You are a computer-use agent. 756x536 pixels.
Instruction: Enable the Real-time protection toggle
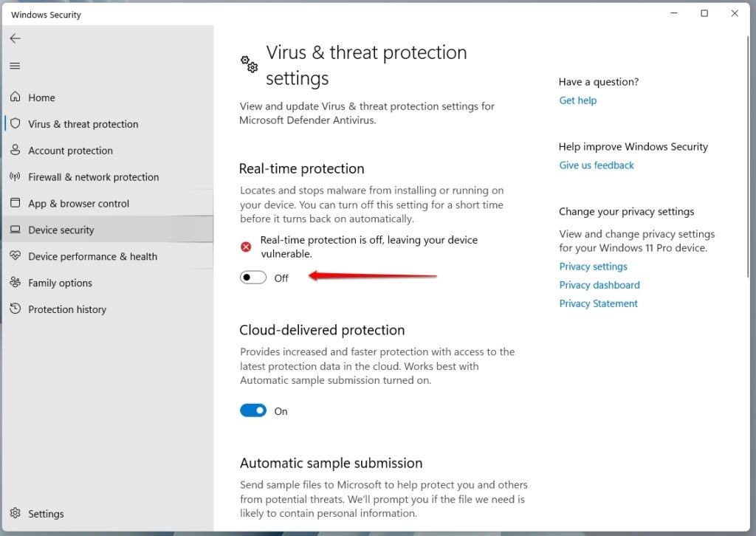coord(252,277)
